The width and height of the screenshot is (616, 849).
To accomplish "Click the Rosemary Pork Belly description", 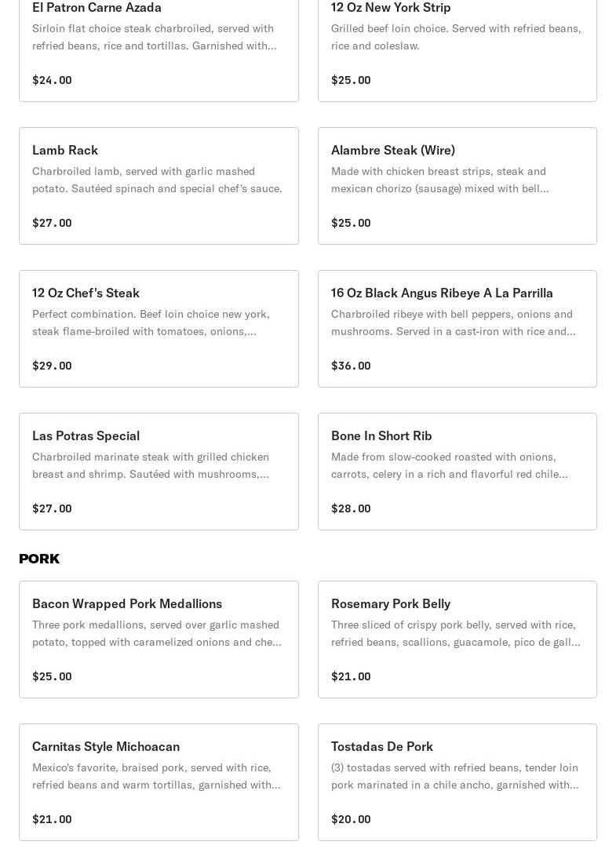I will tap(455, 633).
